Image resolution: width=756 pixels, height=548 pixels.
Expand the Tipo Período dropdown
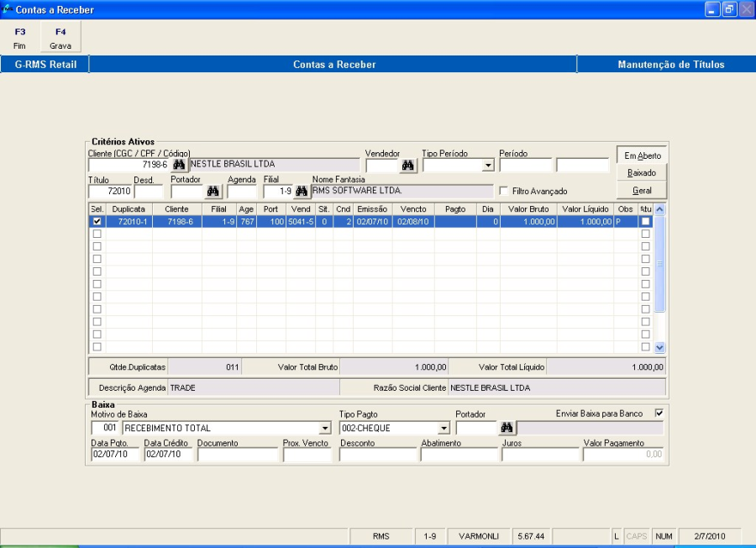click(x=488, y=166)
